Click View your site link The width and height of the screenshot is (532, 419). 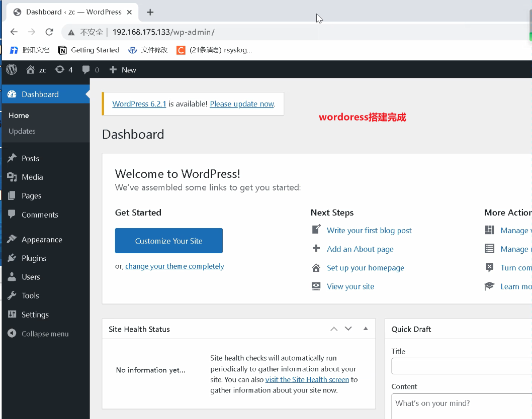pyautogui.click(x=350, y=286)
